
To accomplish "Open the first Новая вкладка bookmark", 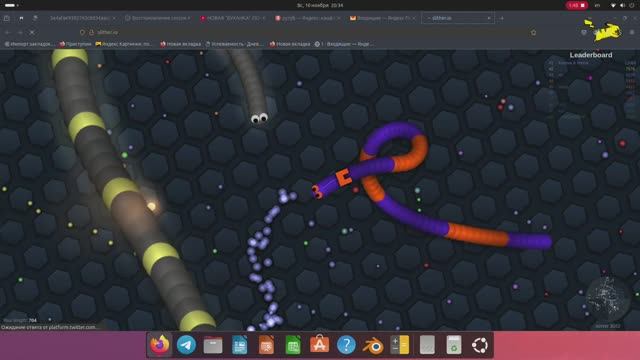I will pos(180,44).
